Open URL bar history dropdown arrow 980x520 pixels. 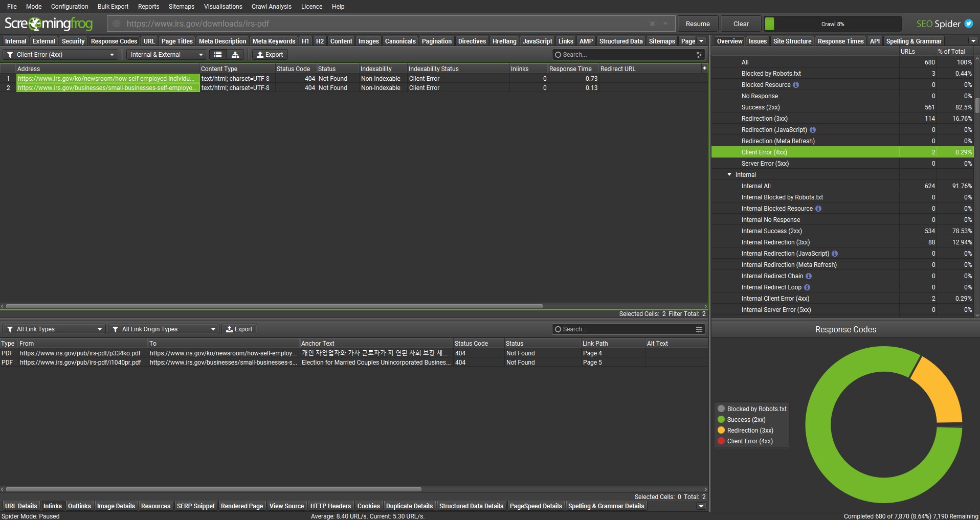665,24
